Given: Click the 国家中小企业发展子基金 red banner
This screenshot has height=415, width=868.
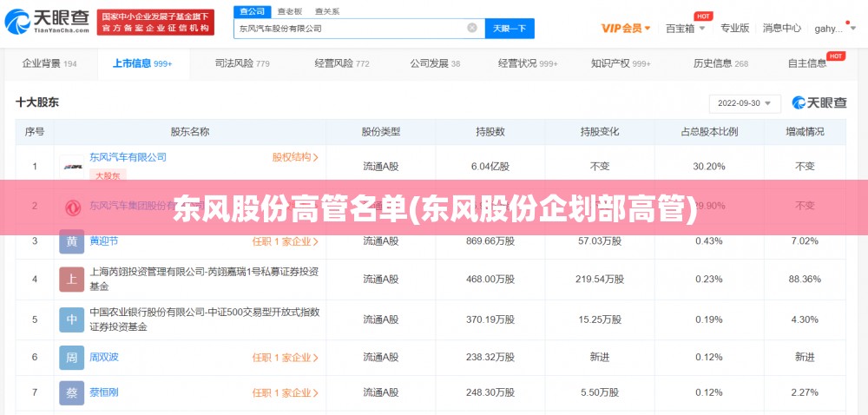Looking at the screenshot, I should 155,22.
